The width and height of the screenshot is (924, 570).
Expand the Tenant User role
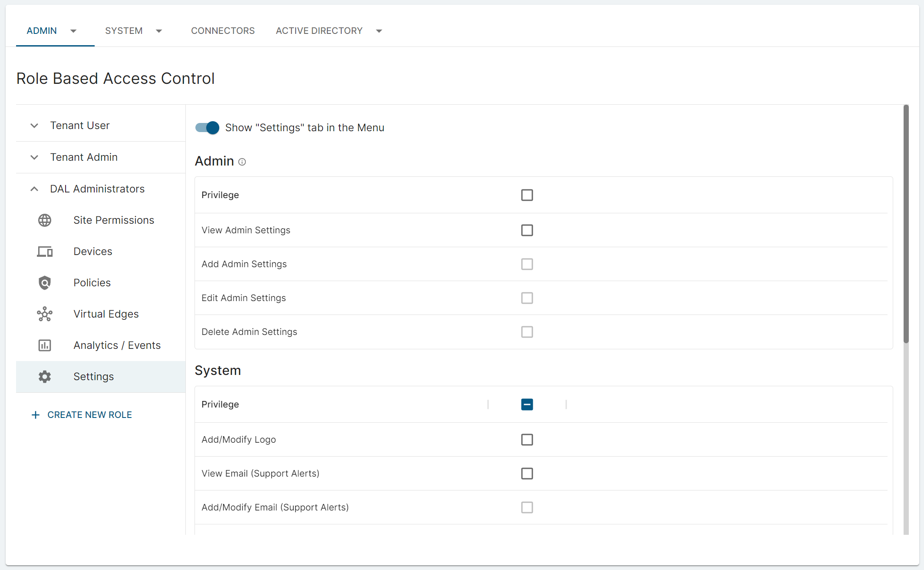click(34, 126)
